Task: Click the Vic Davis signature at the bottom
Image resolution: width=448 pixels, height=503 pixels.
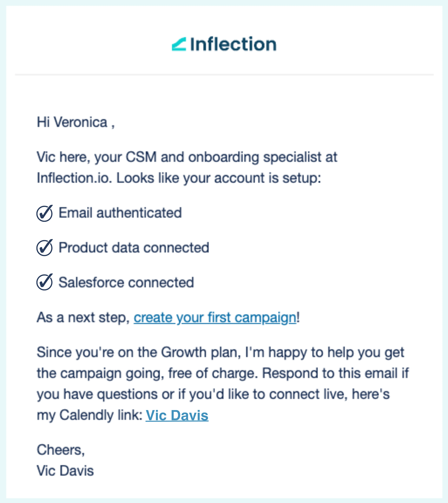Action: 65,471
